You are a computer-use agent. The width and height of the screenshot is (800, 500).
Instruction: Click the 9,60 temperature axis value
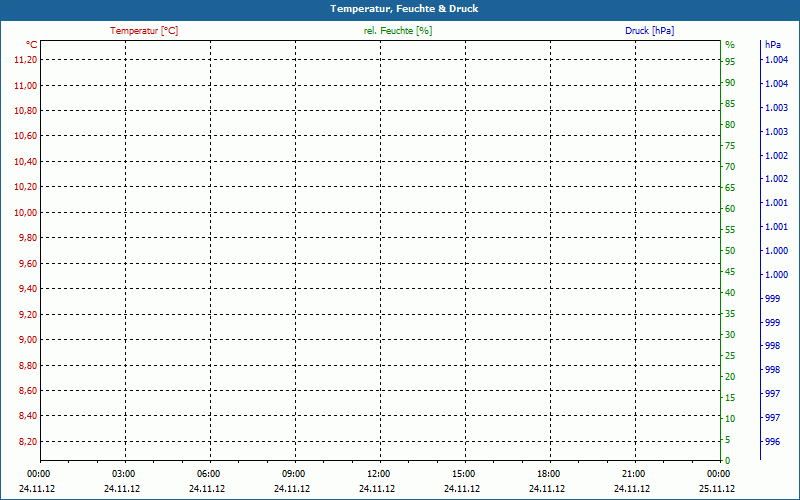[x=28, y=263]
